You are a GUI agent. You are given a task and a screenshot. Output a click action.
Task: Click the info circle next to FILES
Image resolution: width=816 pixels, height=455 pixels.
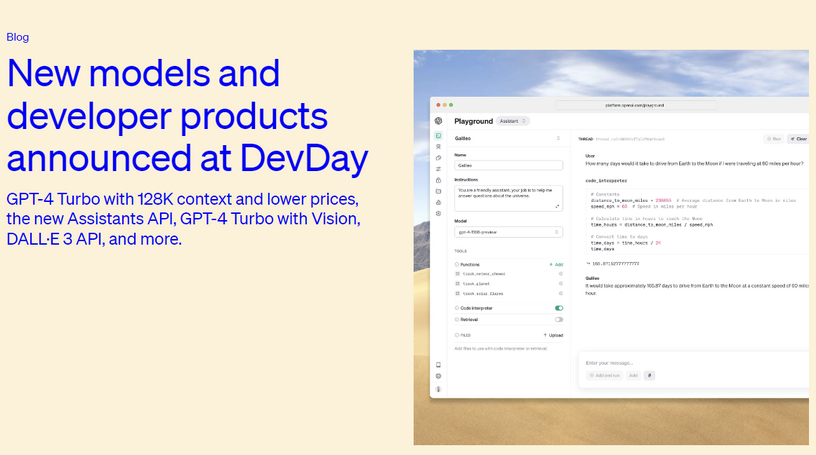pos(457,335)
